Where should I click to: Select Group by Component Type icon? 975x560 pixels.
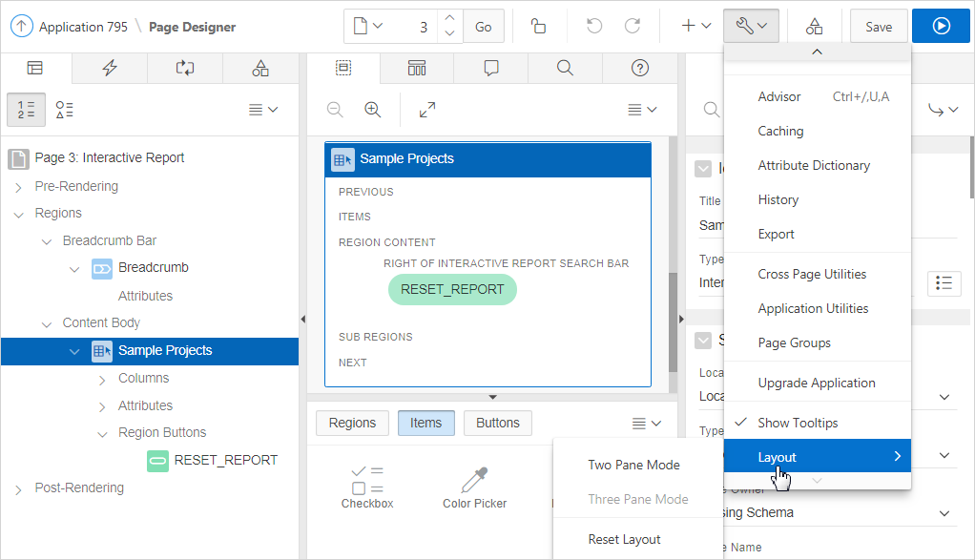pos(65,110)
